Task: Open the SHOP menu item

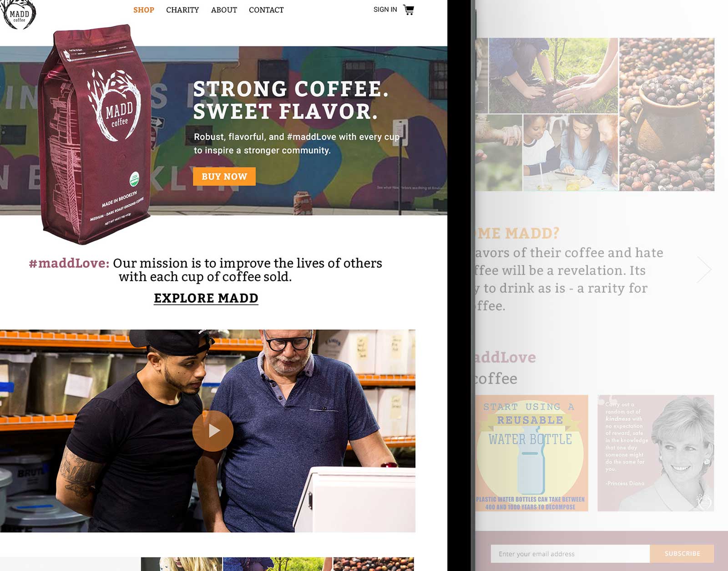Action: pos(144,10)
